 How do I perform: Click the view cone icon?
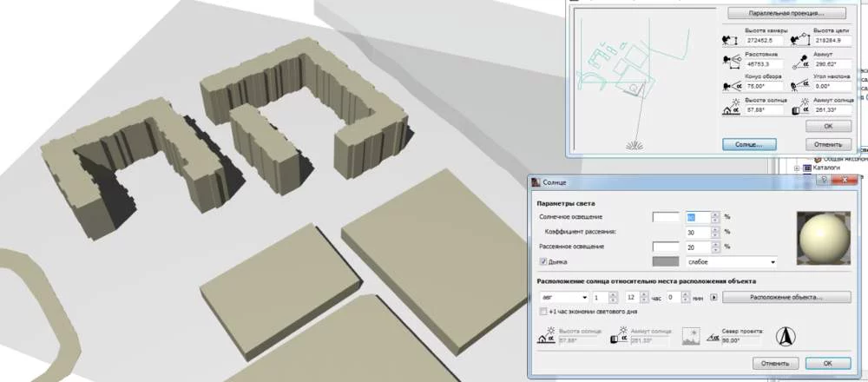(x=731, y=87)
